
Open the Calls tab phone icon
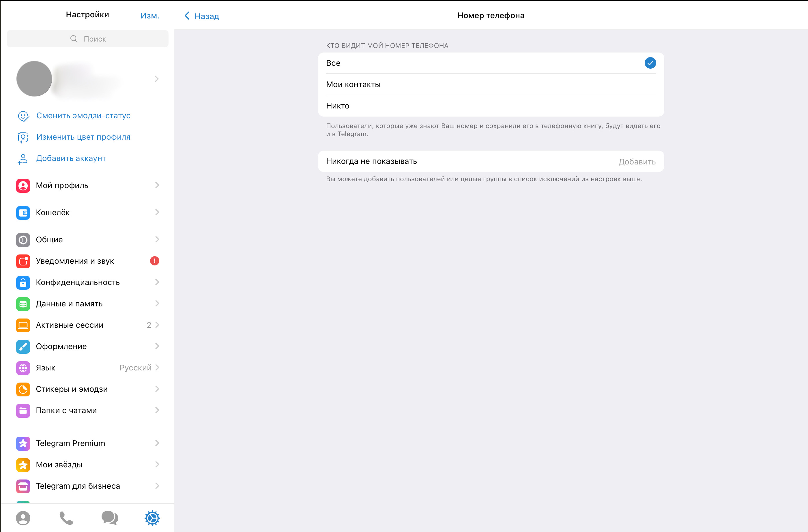point(66,518)
